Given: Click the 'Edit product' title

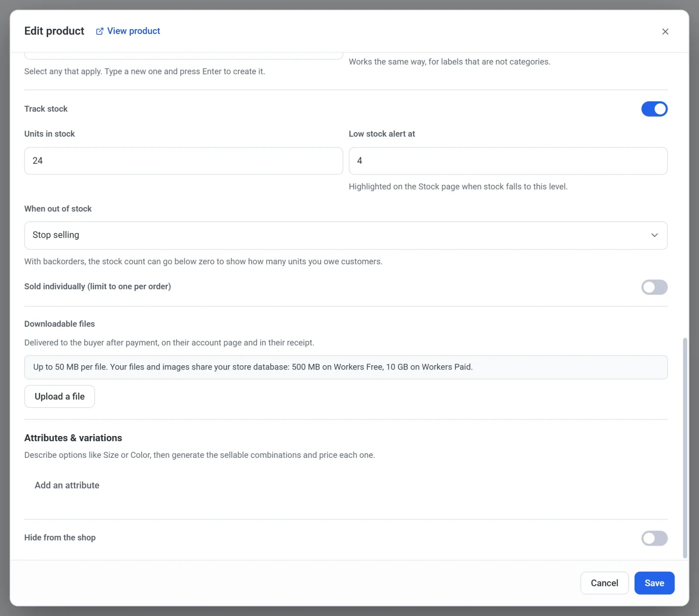Looking at the screenshot, I should coord(54,31).
